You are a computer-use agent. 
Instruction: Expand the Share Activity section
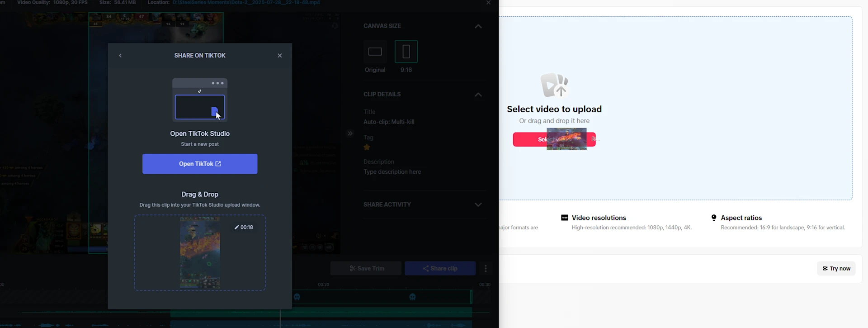coord(478,204)
